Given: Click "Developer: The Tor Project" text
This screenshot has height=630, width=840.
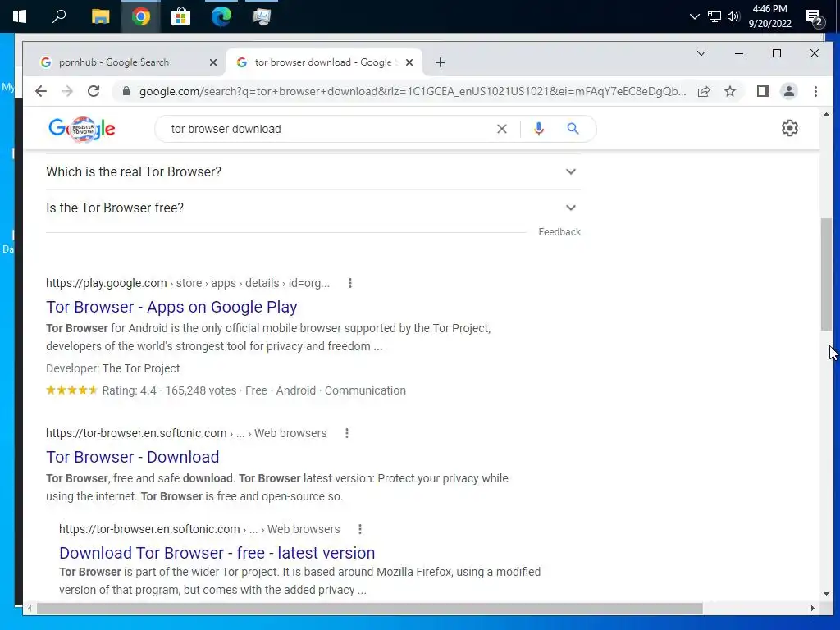Looking at the screenshot, I should coord(112,368).
